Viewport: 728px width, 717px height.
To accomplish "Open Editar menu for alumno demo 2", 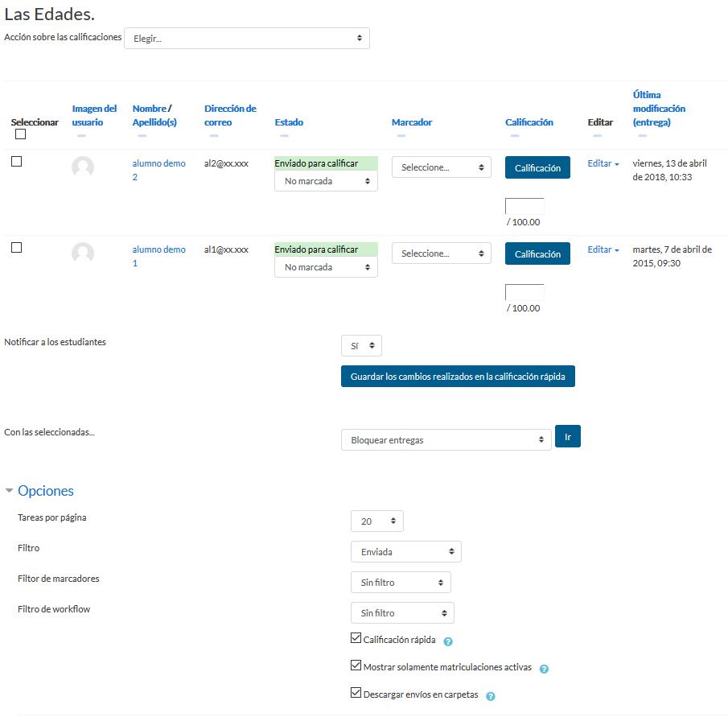I will [603, 163].
